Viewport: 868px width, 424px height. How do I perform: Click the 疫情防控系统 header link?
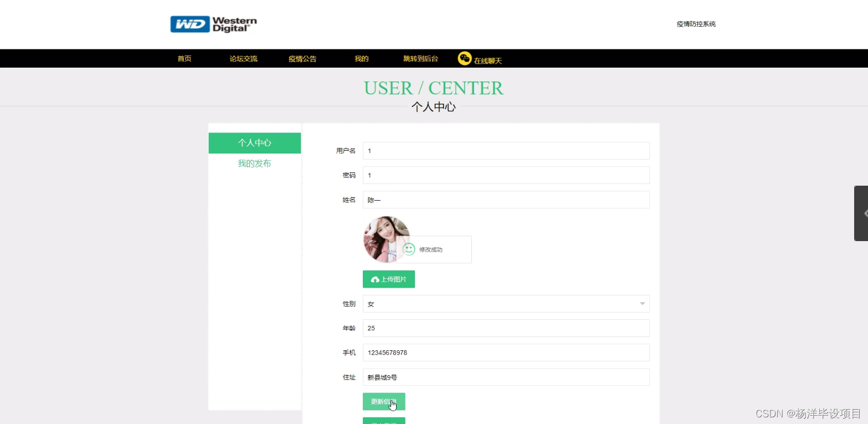click(x=695, y=24)
